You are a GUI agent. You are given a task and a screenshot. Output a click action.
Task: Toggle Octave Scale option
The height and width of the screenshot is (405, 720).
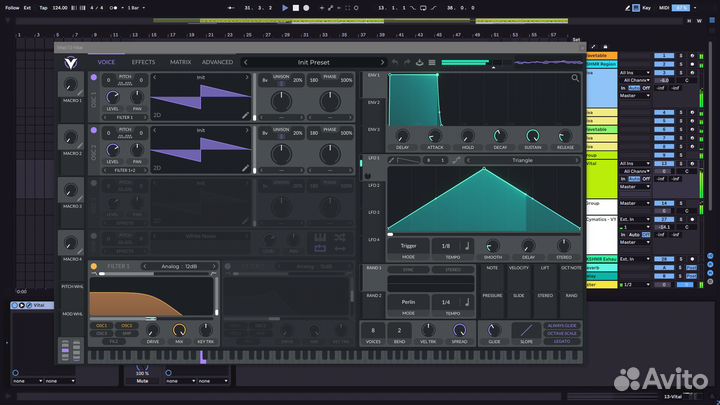(562, 333)
